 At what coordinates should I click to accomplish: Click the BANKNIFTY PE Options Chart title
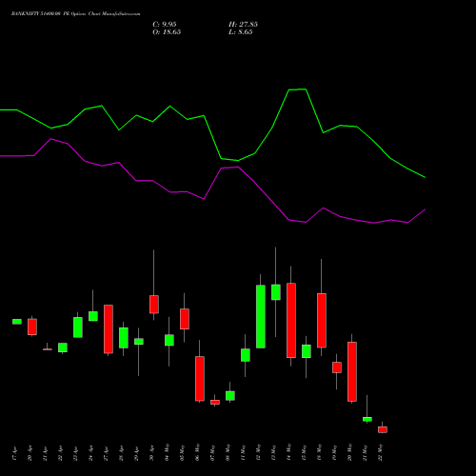(x=75, y=13)
